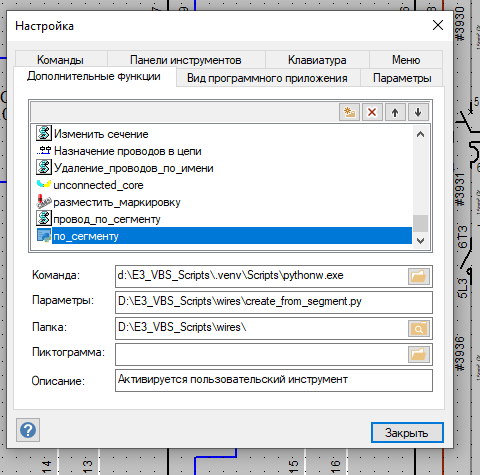Browse for Папка directory via search-folder icon
Viewport: 480px width, 475px height.
(419, 329)
